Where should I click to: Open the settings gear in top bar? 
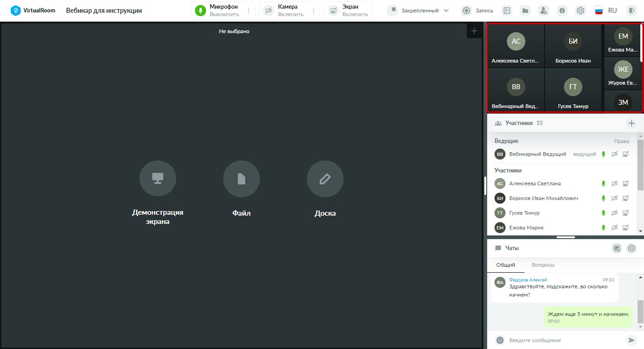[581, 11]
